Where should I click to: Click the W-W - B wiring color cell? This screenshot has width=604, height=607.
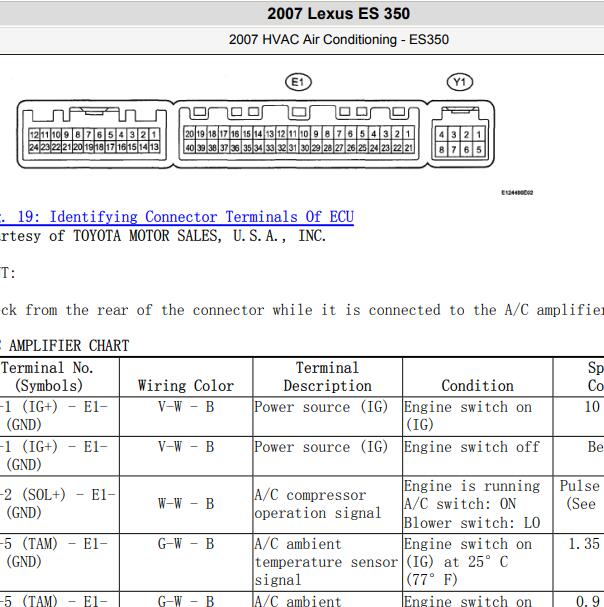(x=186, y=504)
